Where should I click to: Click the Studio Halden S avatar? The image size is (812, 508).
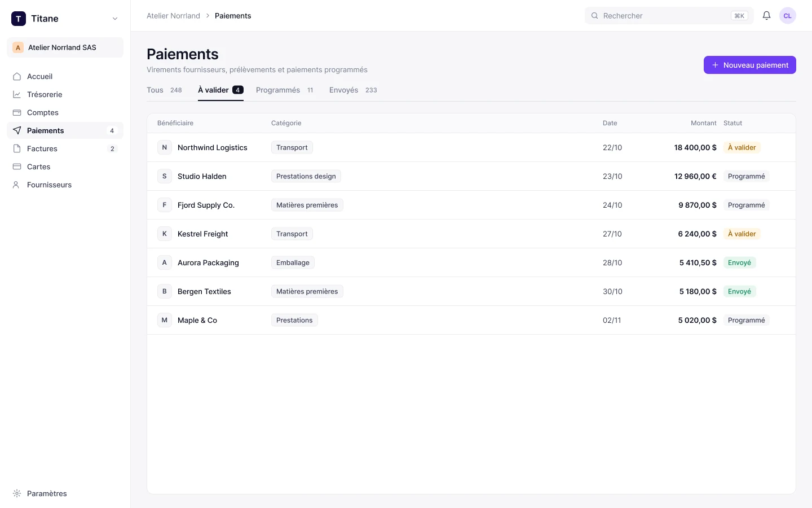pos(165,176)
